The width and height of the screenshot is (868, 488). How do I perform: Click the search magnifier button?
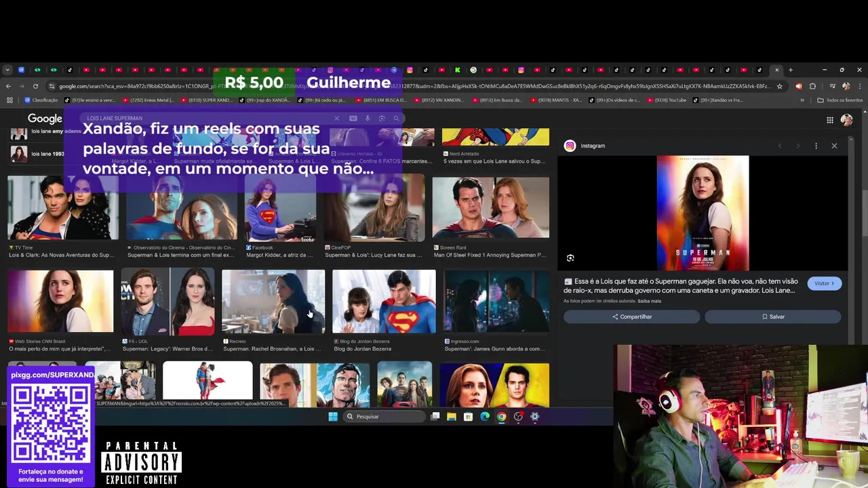click(397, 119)
